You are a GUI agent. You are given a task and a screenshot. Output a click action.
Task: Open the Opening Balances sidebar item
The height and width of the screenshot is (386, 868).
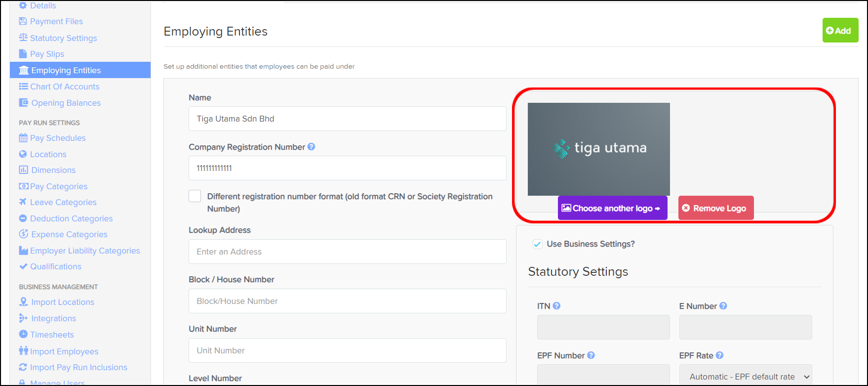(x=66, y=103)
